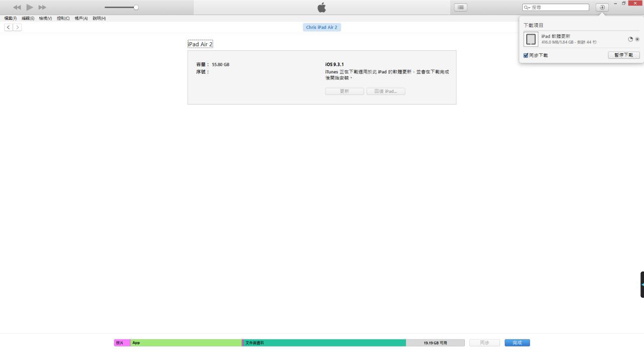Click the back navigation arrow

pyautogui.click(x=9, y=27)
